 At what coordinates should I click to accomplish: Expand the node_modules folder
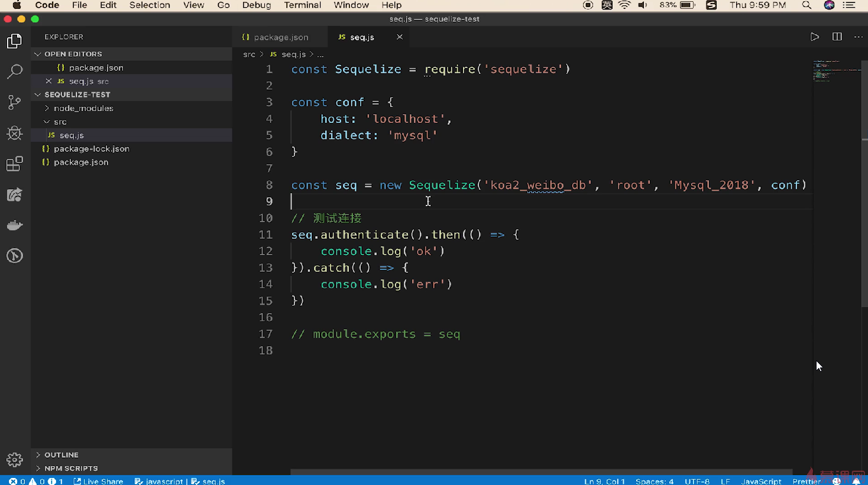pyautogui.click(x=83, y=108)
